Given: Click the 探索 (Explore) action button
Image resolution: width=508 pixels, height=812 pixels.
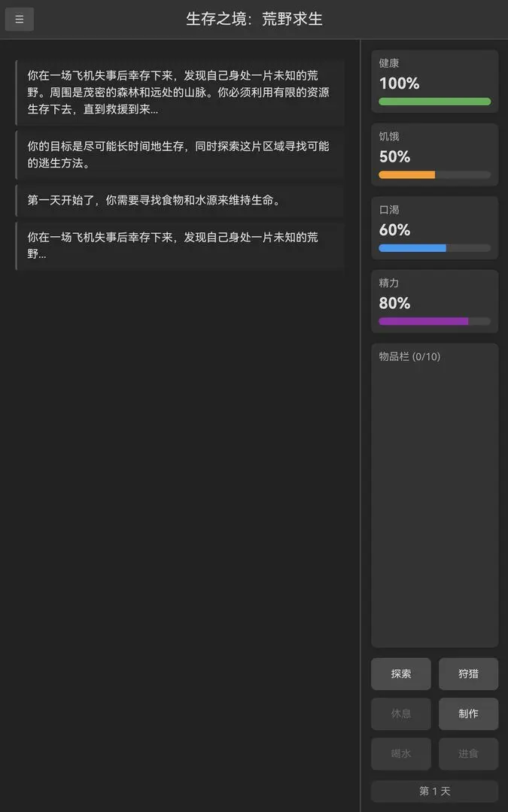Looking at the screenshot, I should [400, 674].
